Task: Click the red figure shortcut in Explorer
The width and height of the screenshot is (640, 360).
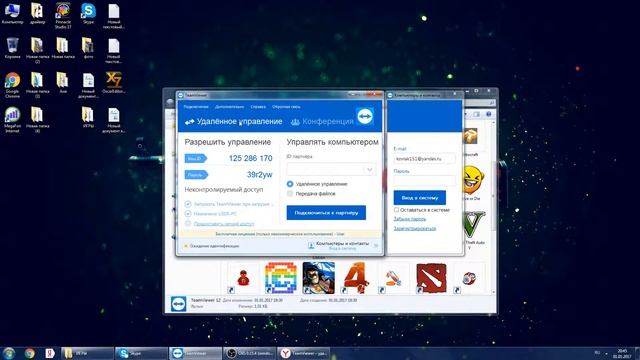Action: [x=243, y=278]
